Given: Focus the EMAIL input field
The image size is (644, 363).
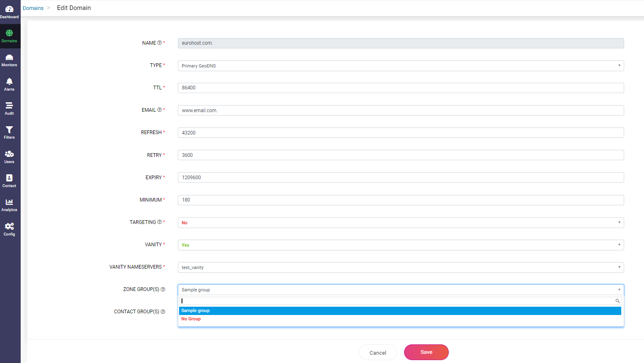Looking at the screenshot, I should [x=401, y=110].
